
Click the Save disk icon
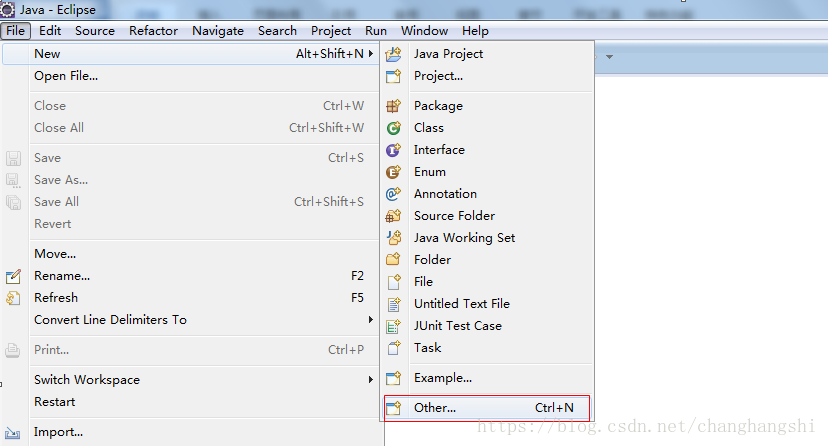pos(13,158)
